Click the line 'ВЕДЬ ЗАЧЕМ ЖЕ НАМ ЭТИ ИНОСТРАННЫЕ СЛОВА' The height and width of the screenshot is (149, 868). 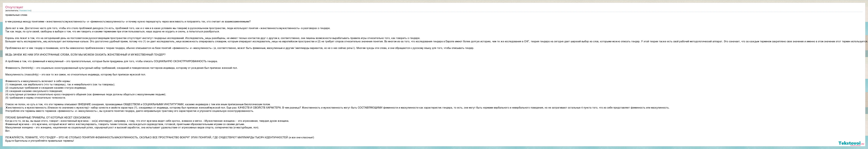85,55
